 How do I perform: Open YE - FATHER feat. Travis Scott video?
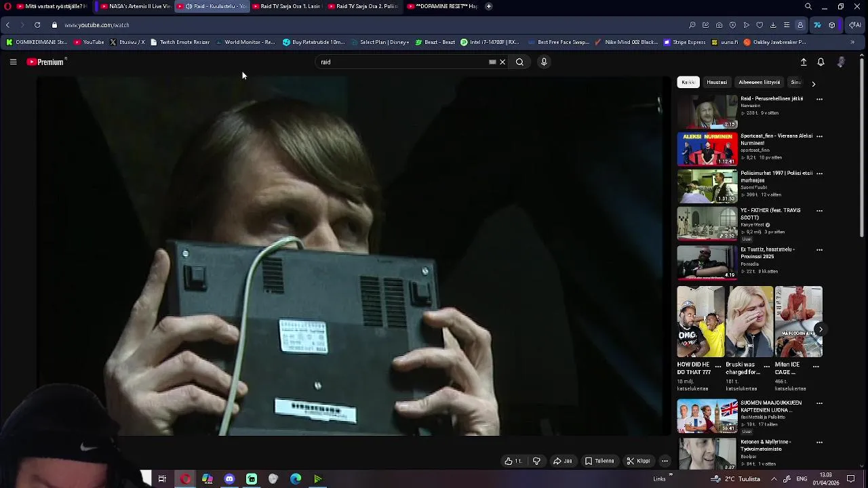[x=707, y=224]
